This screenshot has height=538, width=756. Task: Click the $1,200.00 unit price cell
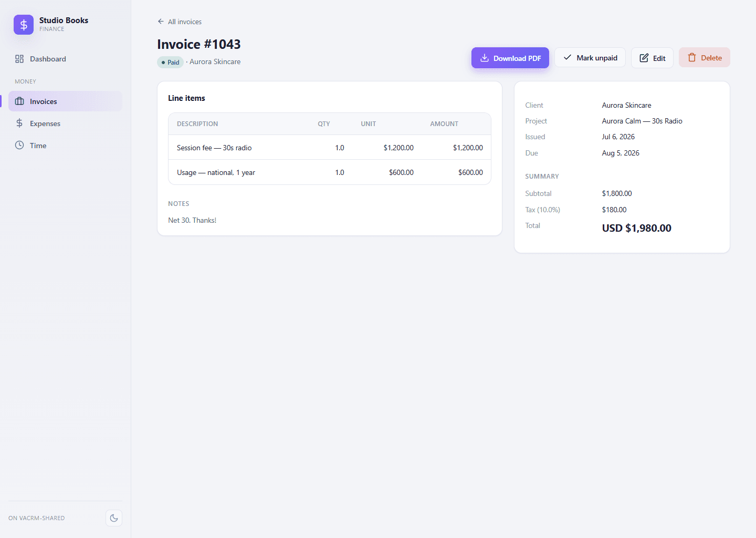[x=398, y=148]
